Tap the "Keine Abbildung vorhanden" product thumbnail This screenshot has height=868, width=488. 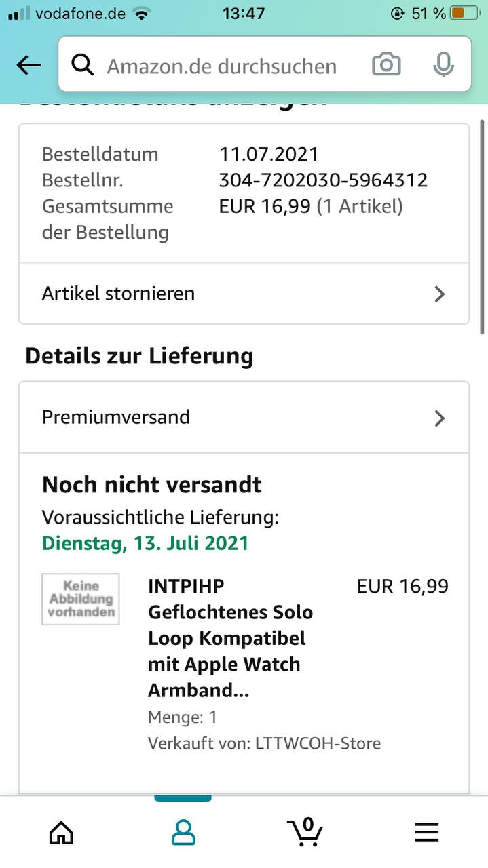click(81, 599)
